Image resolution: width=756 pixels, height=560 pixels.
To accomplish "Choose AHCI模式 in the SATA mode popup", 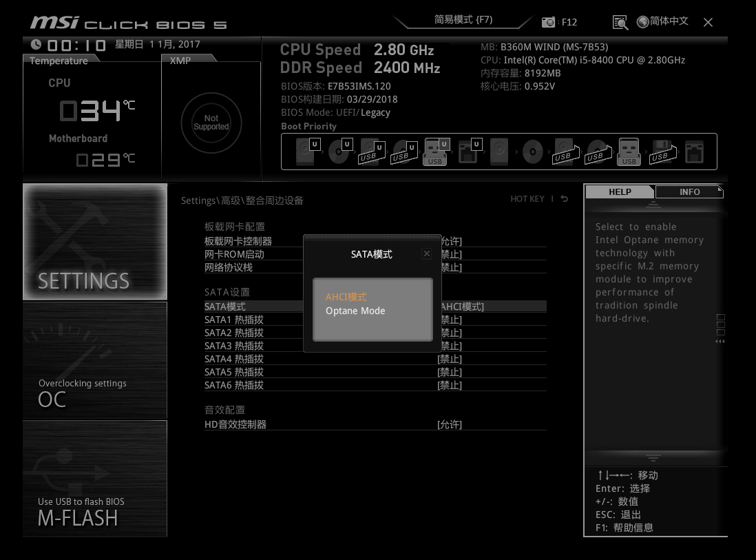I will point(346,297).
